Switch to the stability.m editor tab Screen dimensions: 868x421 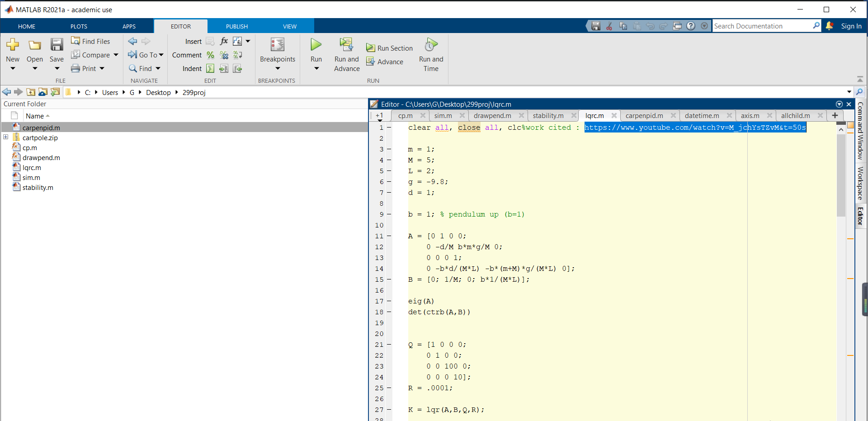point(548,116)
